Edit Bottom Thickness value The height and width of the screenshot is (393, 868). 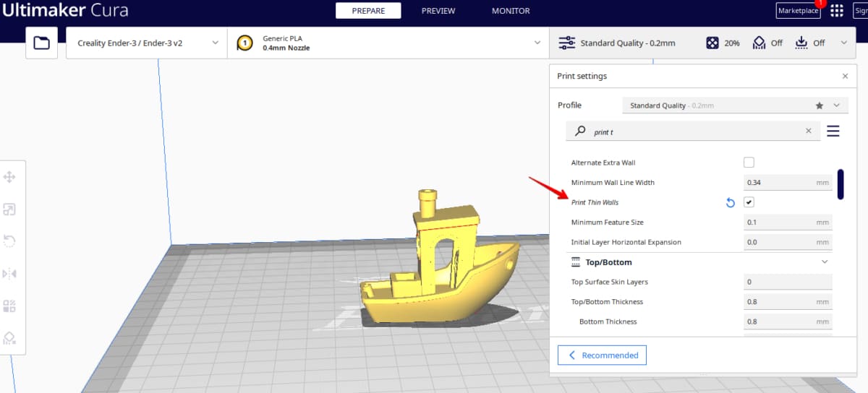788,321
